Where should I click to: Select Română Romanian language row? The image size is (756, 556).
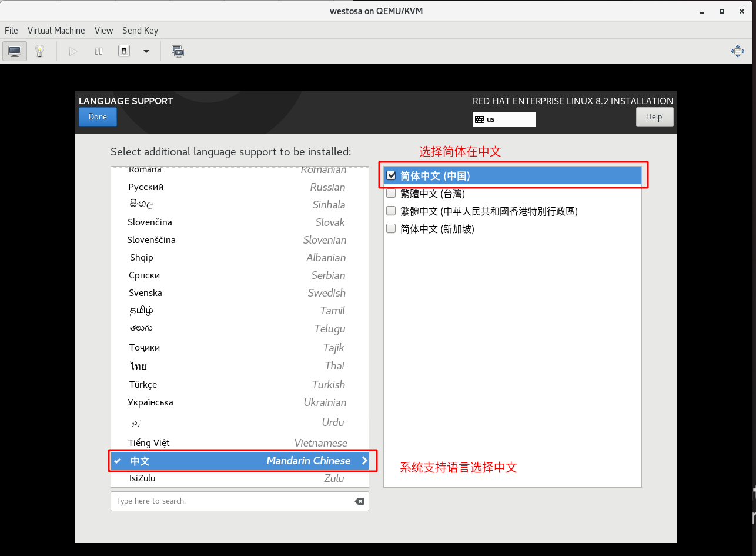[240, 171]
